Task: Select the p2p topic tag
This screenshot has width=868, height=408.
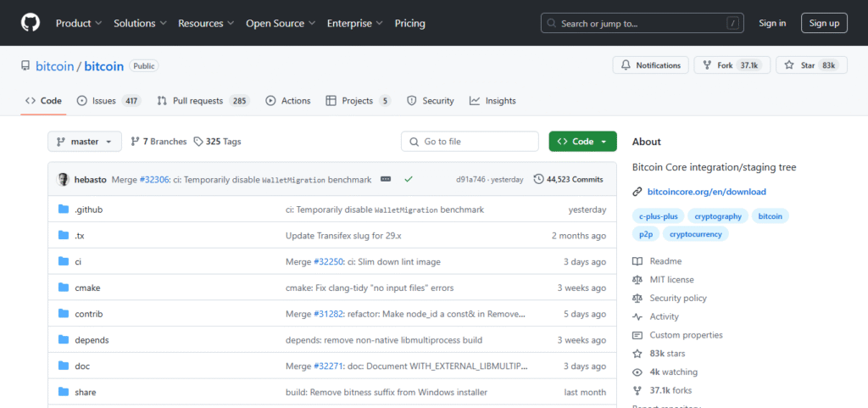Action: tap(646, 233)
